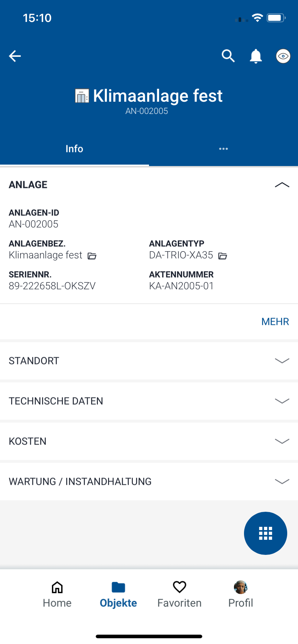Open notifications bell
The width and height of the screenshot is (298, 644).
[256, 56]
